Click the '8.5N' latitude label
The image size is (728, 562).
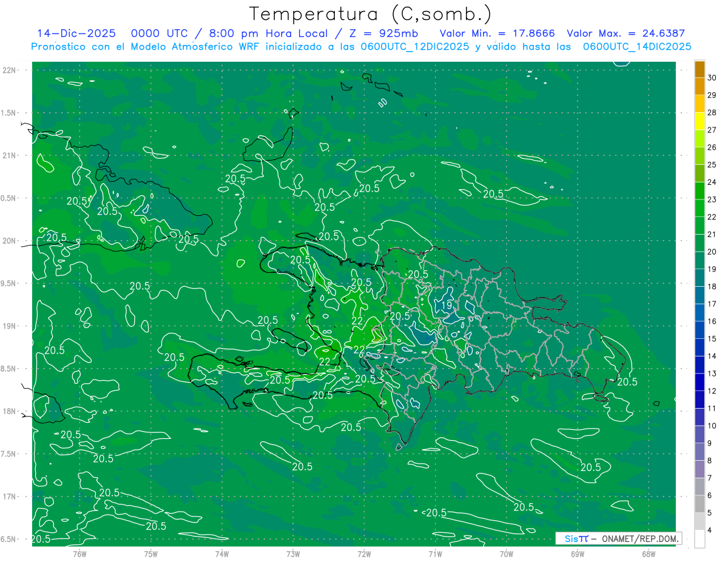pyautogui.click(x=9, y=369)
